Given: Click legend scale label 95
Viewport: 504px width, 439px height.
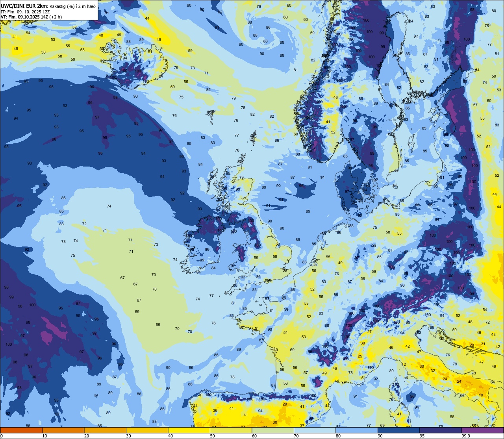Looking at the screenshot, I should coord(422,436).
